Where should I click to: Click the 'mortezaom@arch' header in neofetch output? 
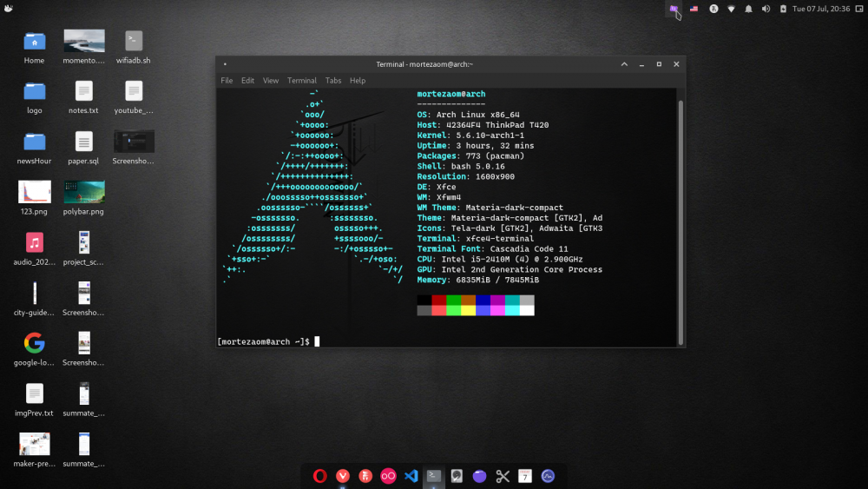(451, 94)
